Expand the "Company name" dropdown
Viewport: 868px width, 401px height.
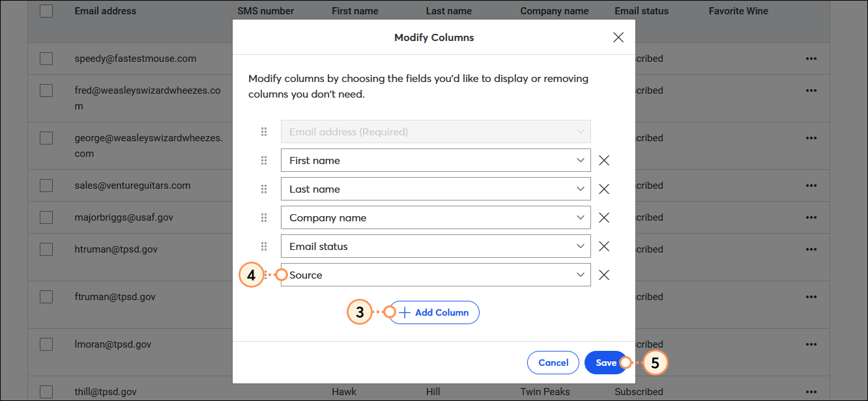click(580, 217)
